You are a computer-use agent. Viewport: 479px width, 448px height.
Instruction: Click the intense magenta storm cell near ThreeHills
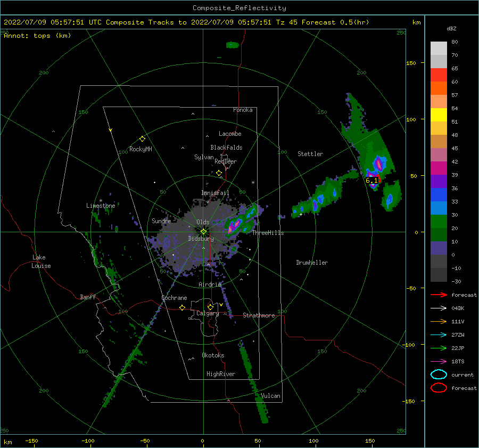pos(233,226)
